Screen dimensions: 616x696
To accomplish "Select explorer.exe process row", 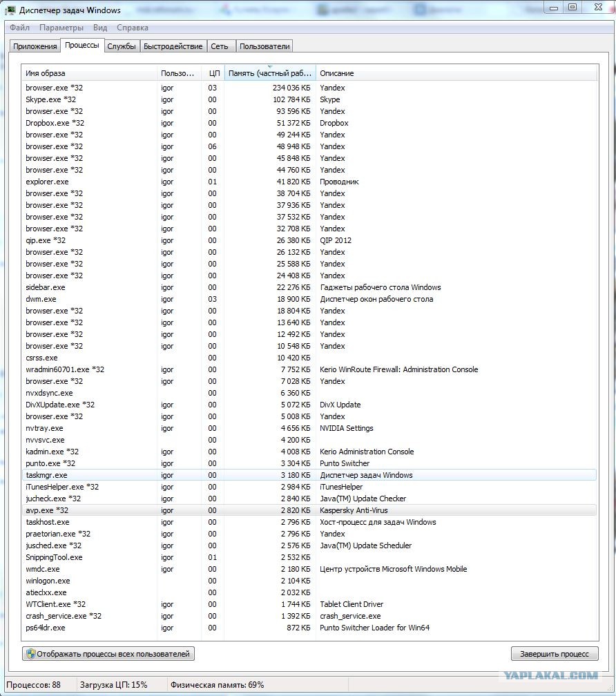I will point(309,182).
